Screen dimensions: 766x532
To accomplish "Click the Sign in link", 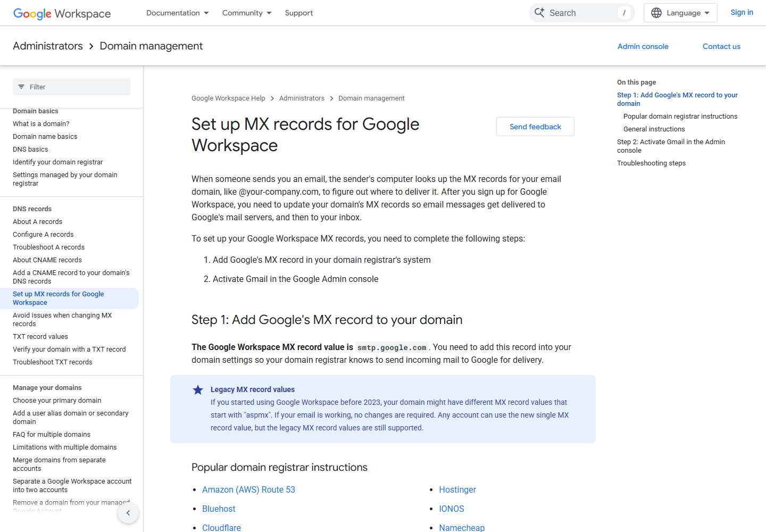I will [742, 12].
